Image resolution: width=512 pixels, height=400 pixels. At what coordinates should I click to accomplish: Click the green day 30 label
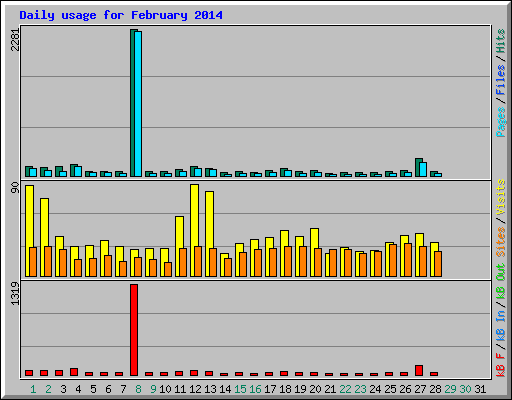point(465,389)
